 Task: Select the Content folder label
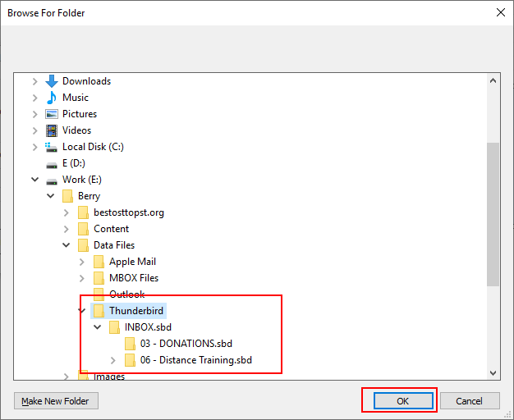click(x=111, y=229)
